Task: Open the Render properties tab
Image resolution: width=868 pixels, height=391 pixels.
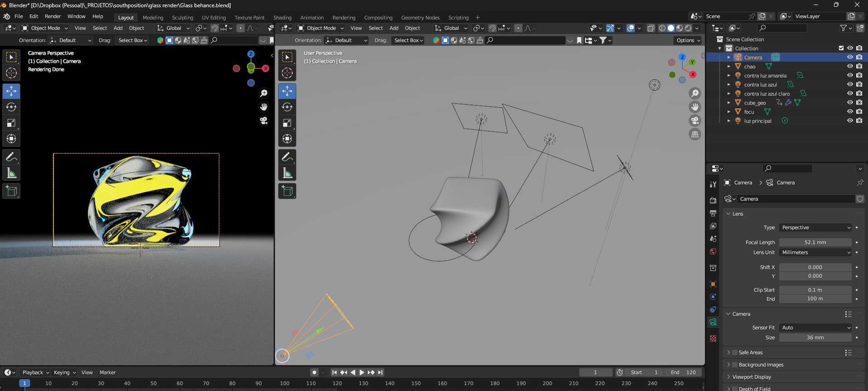Action: [x=713, y=200]
